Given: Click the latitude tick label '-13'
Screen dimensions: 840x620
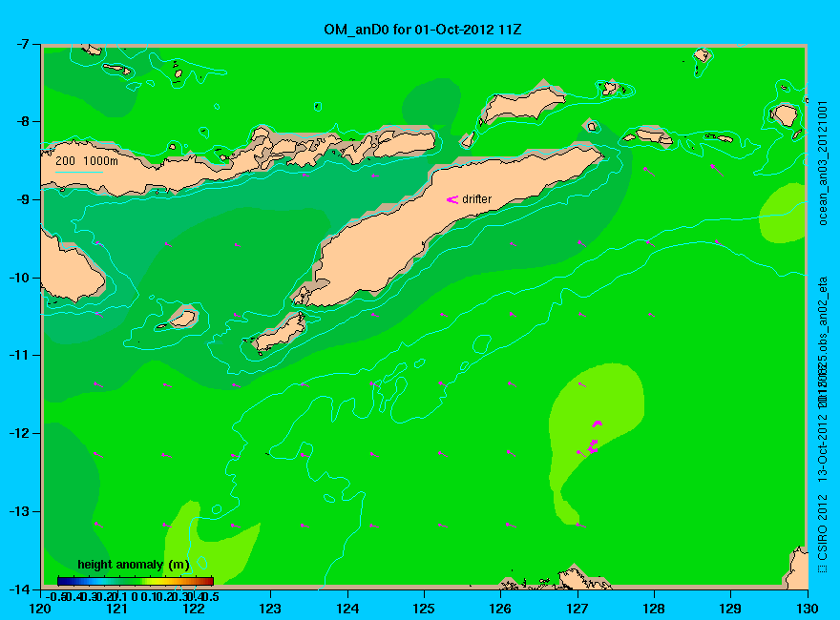Looking at the screenshot, I should [18, 510].
